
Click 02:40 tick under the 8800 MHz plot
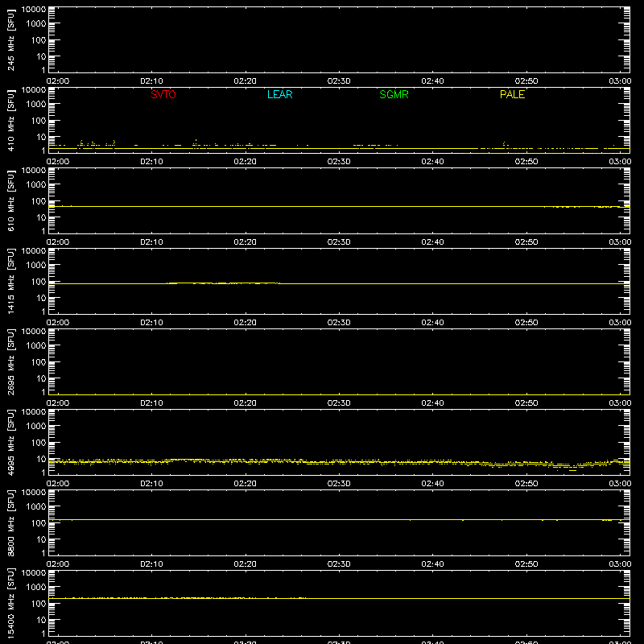click(432, 564)
